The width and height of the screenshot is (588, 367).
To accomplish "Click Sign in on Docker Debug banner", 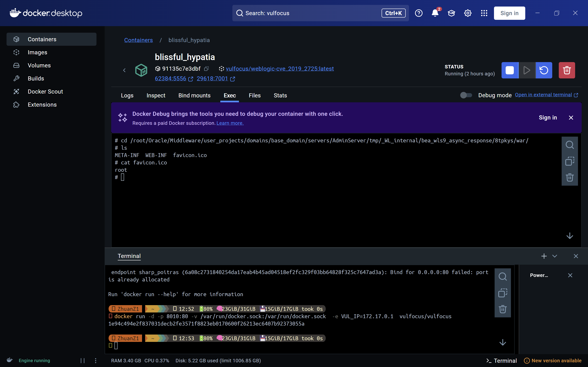I will [548, 117].
